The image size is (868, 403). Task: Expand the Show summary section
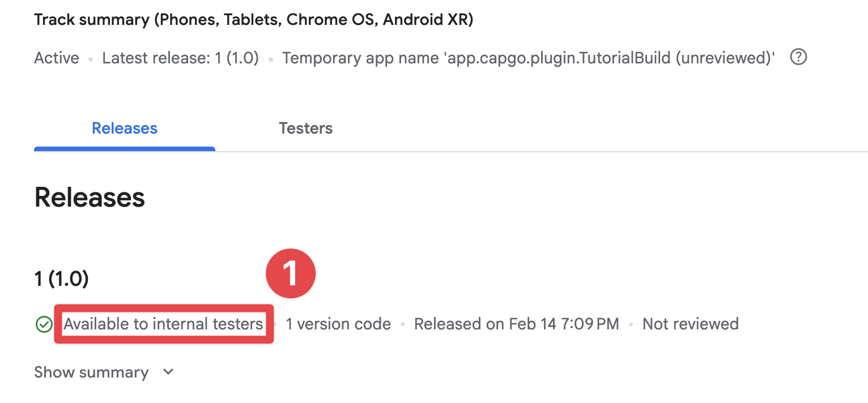click(x=91, y=372)
